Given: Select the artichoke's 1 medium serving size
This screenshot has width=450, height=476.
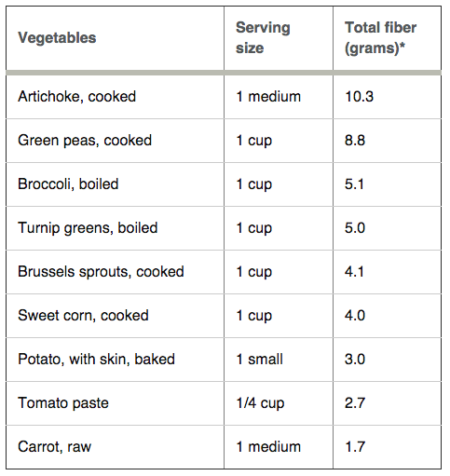Looking at the screenshot, I should click(x=268, y=97).
